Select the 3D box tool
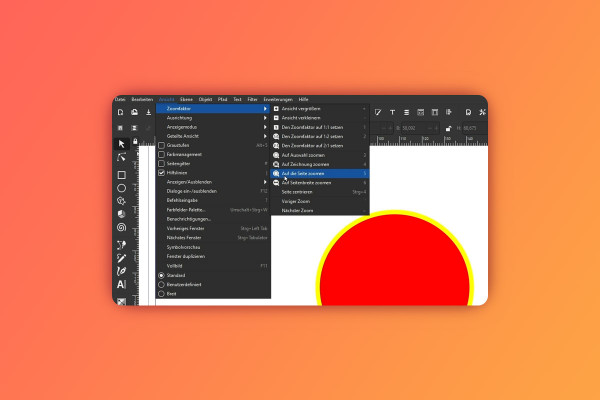This screenshot has height=400, width=600. (x=122, y=214)
